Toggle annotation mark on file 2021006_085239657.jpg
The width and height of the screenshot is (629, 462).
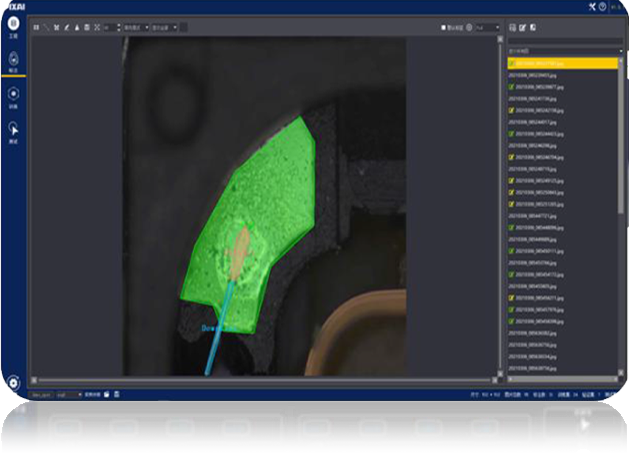tap(511, 87)
